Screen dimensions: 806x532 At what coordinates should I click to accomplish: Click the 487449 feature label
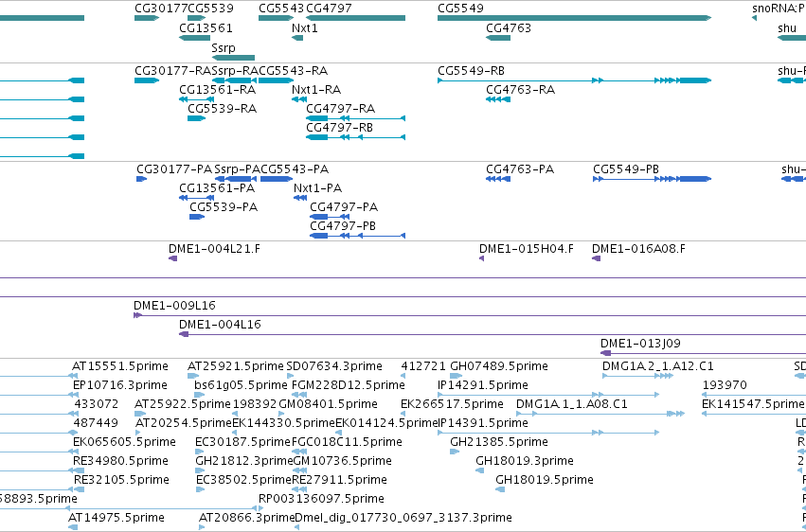click(96, 423)
